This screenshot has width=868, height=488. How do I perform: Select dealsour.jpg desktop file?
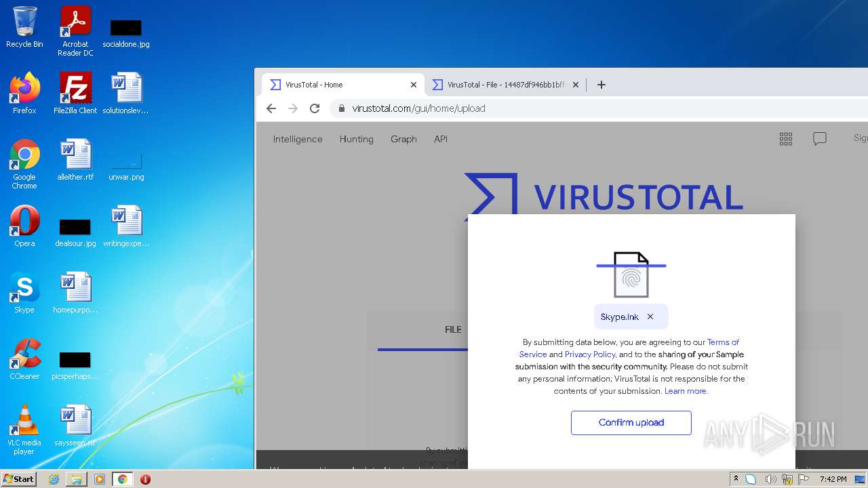coord(75,232)
